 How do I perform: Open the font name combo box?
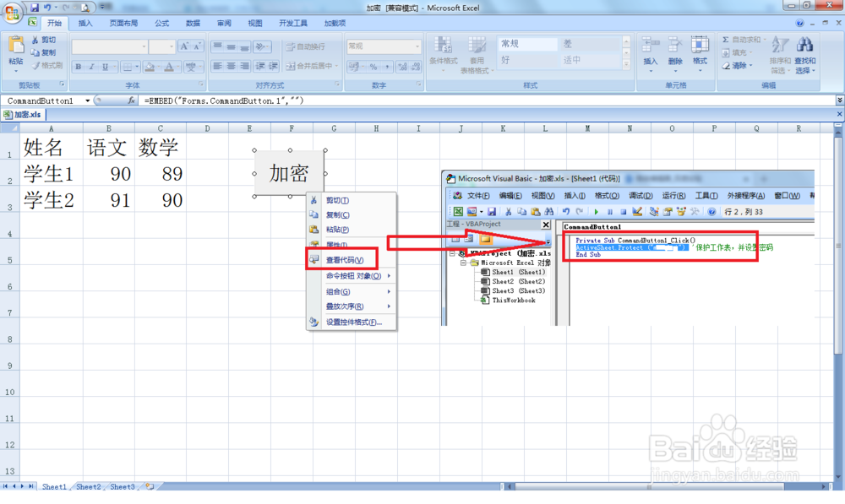pos(109,46)
